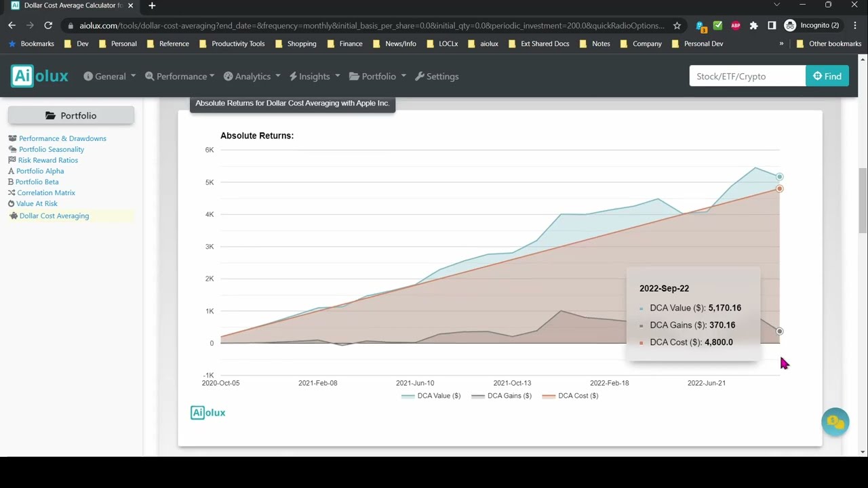Image resolution: width=868 pixels, height=488 pixels.
Task: Open Value At Risk link
Action: [x=37, y=203]
